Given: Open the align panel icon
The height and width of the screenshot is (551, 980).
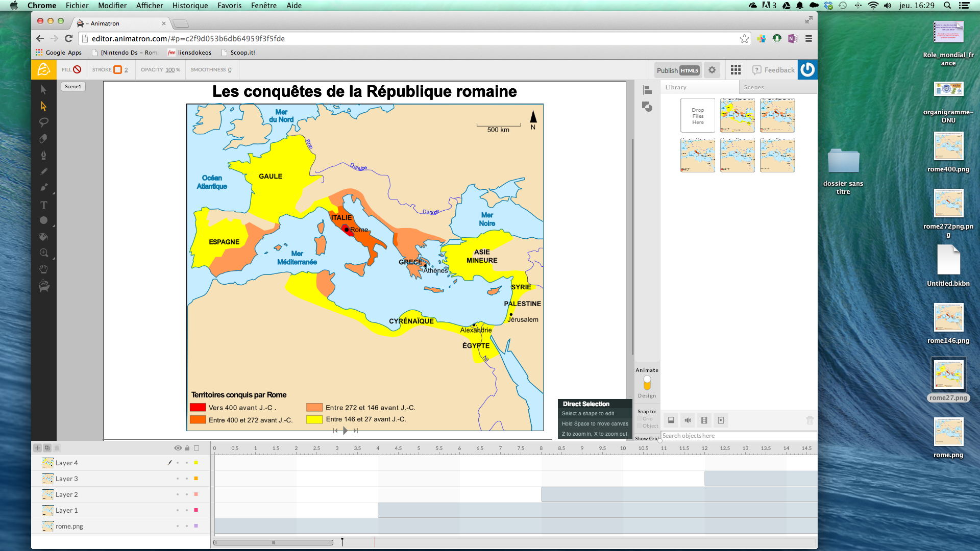Looking at the screenshot, I should click(x=647, y=90).
